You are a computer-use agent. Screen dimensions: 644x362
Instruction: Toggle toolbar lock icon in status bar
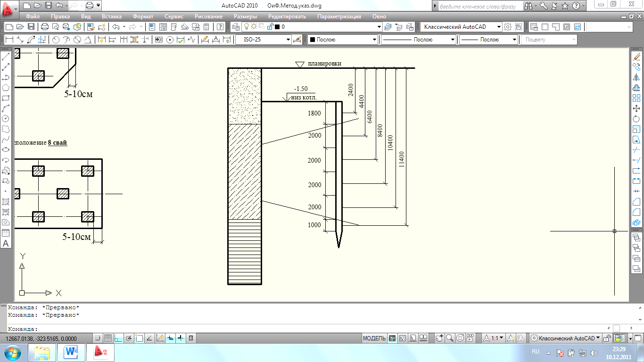pyautogui.click(x=608, y=338)
